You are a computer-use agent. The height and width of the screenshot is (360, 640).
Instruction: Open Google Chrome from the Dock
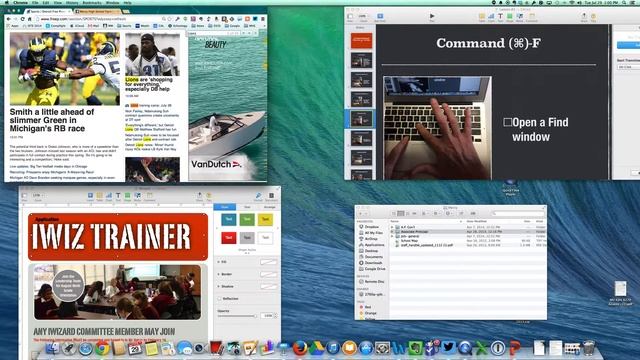pos(102,348)
